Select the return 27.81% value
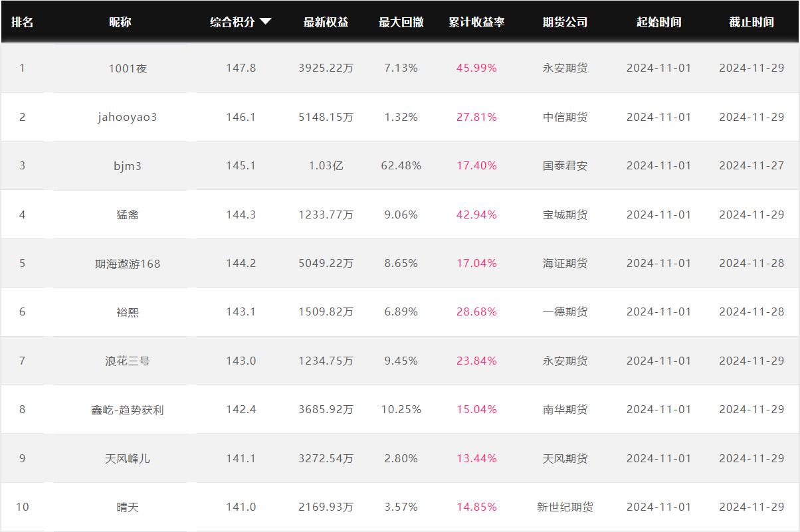800x532 pixels. [x=476, y=117]
